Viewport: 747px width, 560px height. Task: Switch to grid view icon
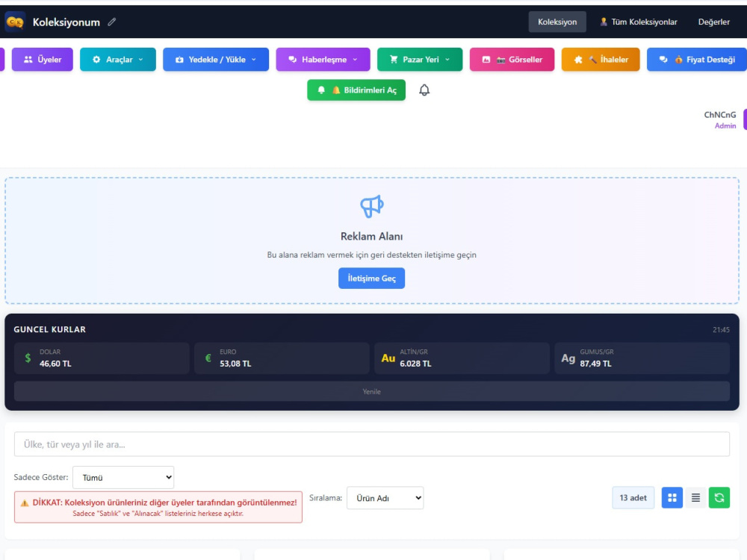tap(672, 497)
